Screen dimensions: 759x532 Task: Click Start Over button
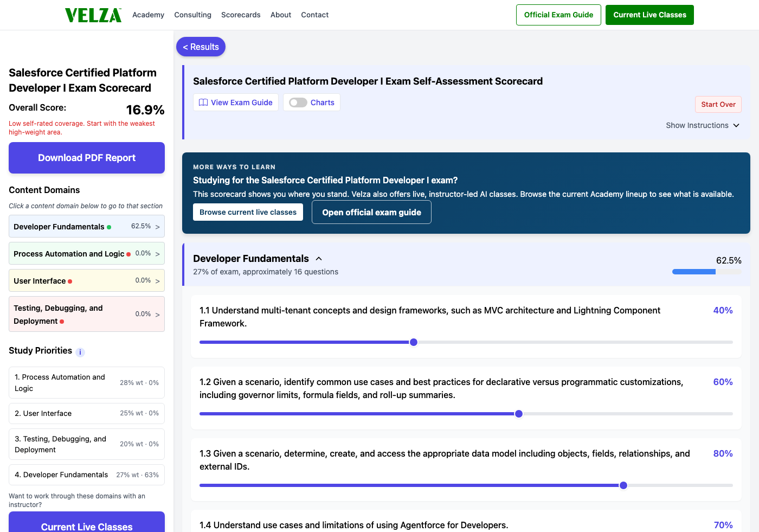click(718, 104)
